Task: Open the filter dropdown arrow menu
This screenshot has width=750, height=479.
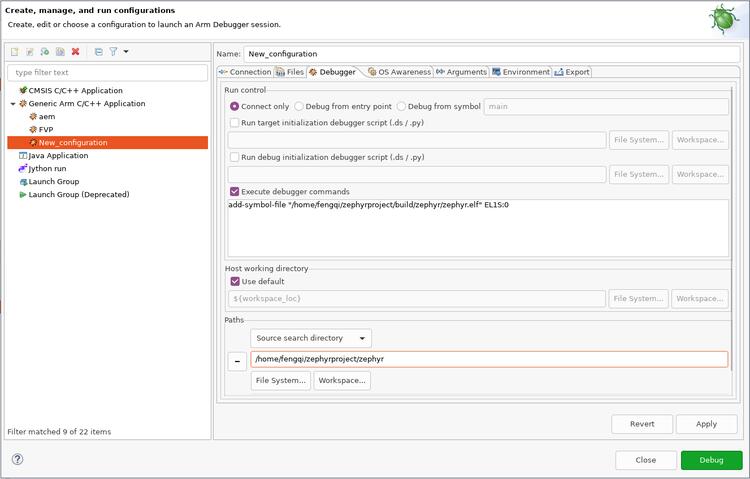Action: [126, 52]
